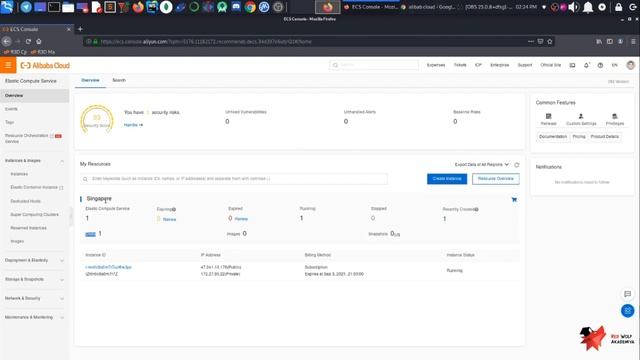The image size is (640, 360).
Task: Open Support in the top navigation
Action: [525, 65]
